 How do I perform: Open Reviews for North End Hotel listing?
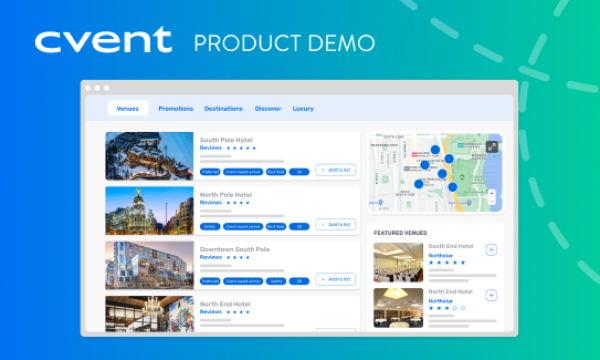(211, 312)
